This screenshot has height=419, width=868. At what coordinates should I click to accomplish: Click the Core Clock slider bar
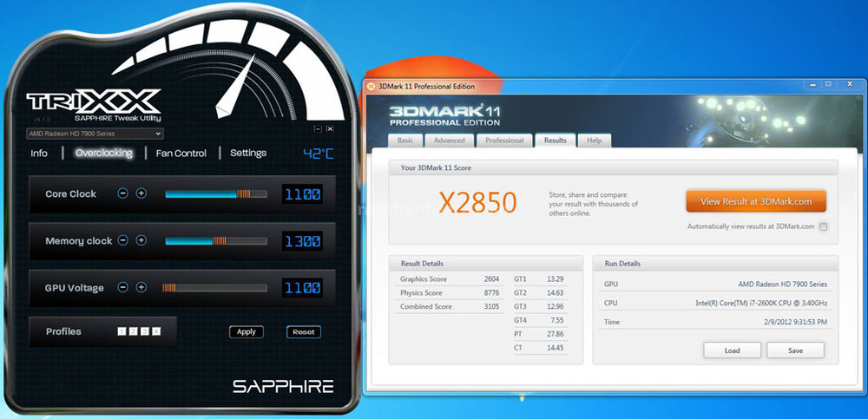pyautogui.click(x=216, y=193)
